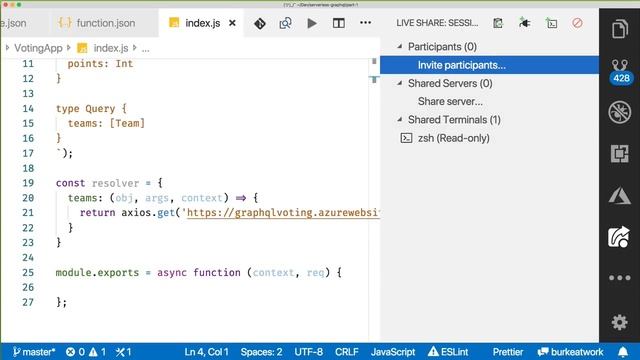The width and height of the screenshot is (640, 360).
Task: Run the file with the play button
Action: coord(312,23)
